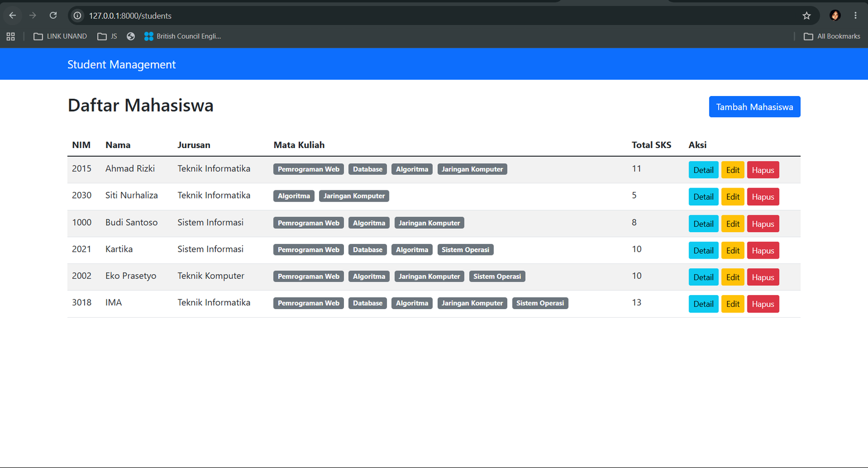Open Detail for Siti Nurhaliza
The width and height of the screenshot is (868, 468).
tap(704, 197)
